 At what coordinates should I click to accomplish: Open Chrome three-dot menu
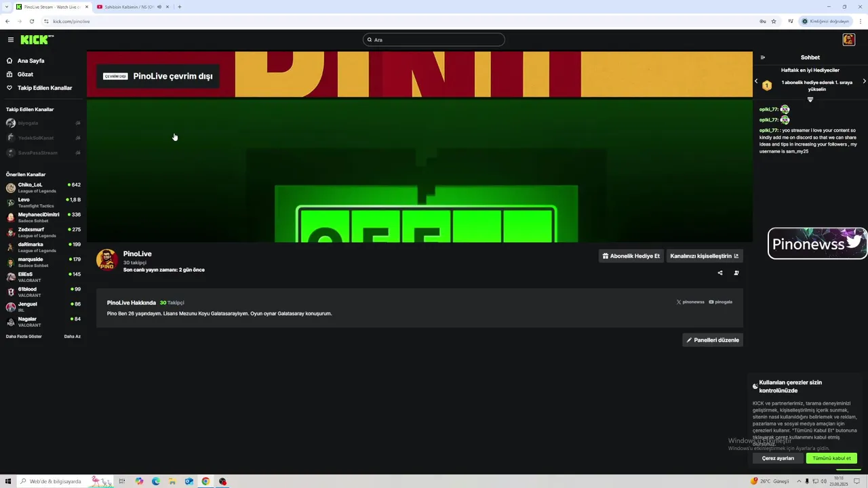pos(861,21)
